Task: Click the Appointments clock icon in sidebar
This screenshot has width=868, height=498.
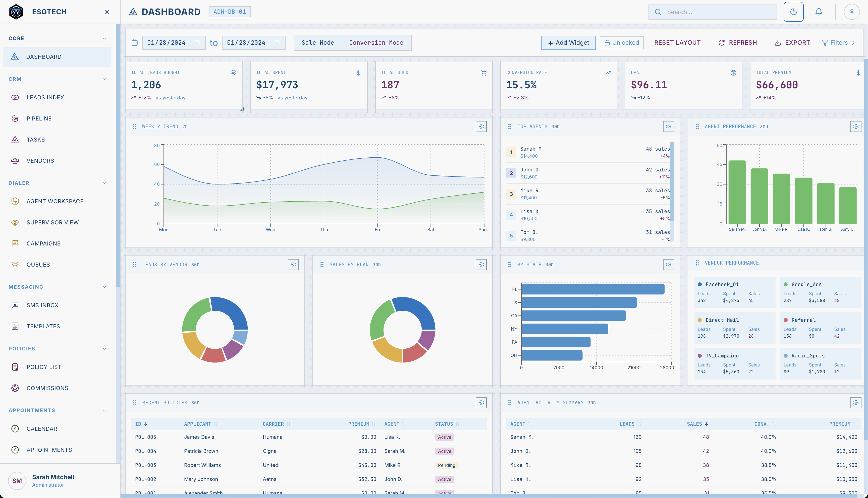Action: (15, 450)
